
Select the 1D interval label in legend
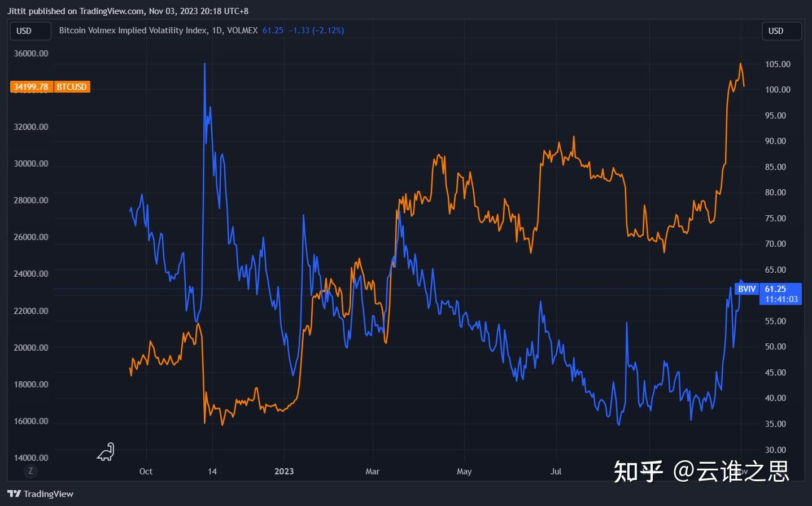coord(217,30)
